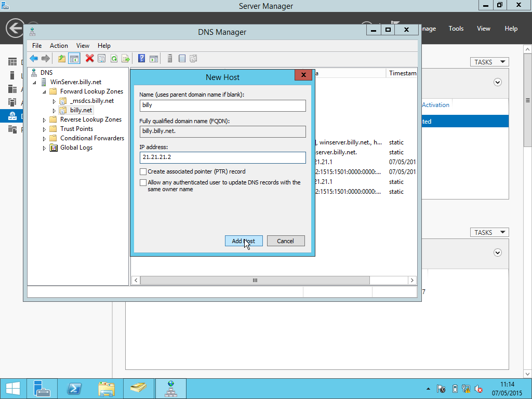532x399 pixels.
Task: Open the upper TASKS dropdown in Server Manager
Action: tap(489, 62)
